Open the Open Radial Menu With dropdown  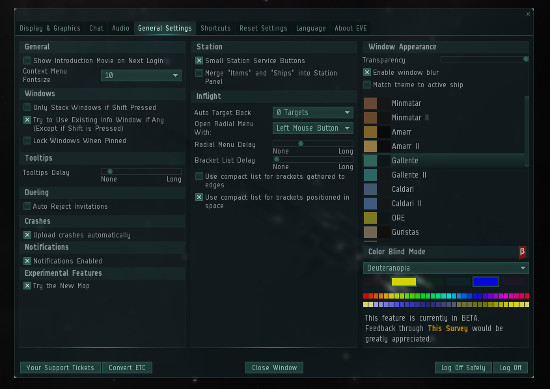(313, 128)
